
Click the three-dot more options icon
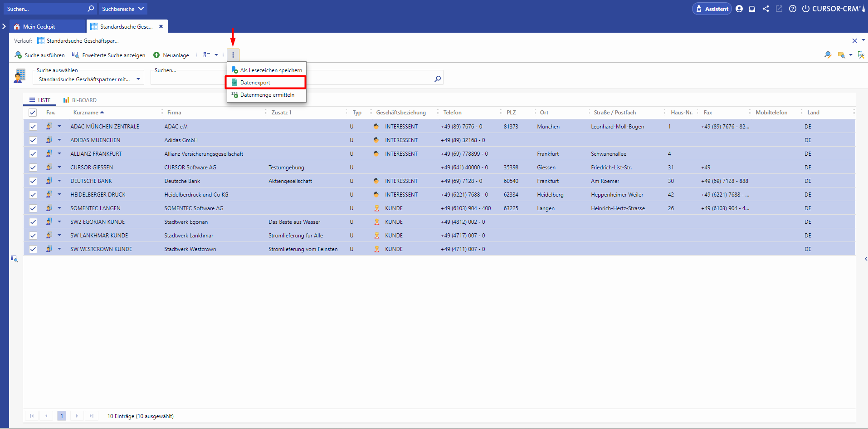tap(233, 55)
